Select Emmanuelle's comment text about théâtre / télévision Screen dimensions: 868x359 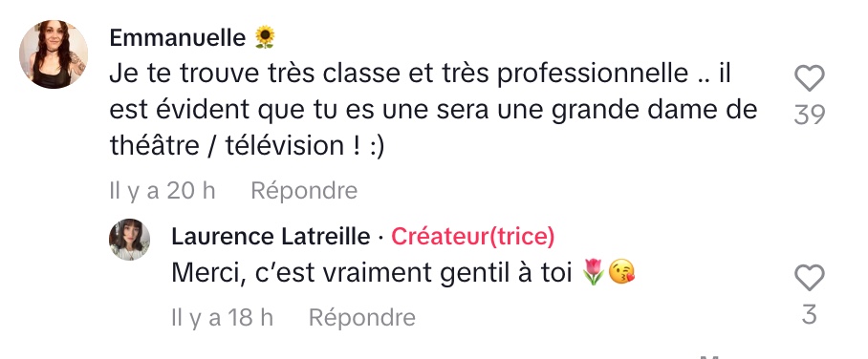tap(433, 110)
